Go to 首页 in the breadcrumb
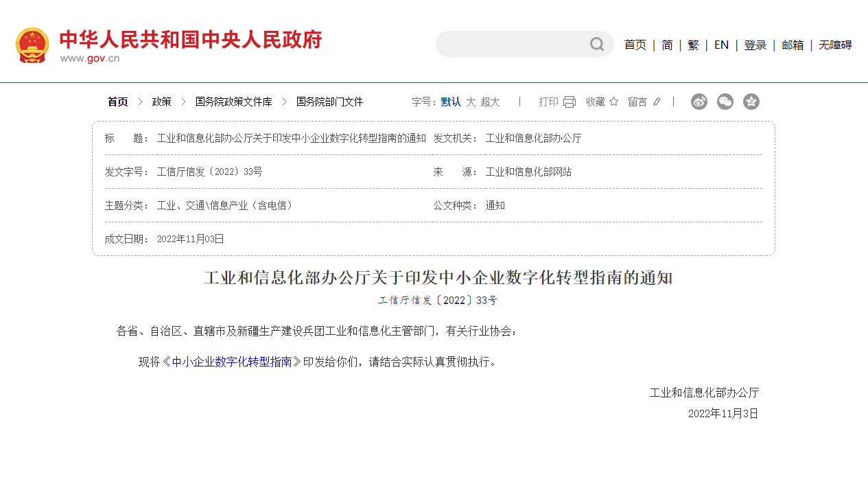The height and width of the screenshot is (477, 868). point(117,102)
